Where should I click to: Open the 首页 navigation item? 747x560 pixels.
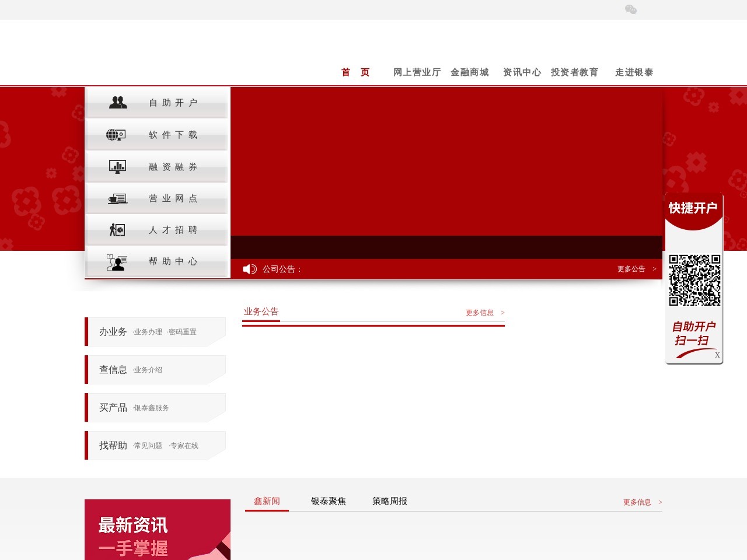pos(355,72)
